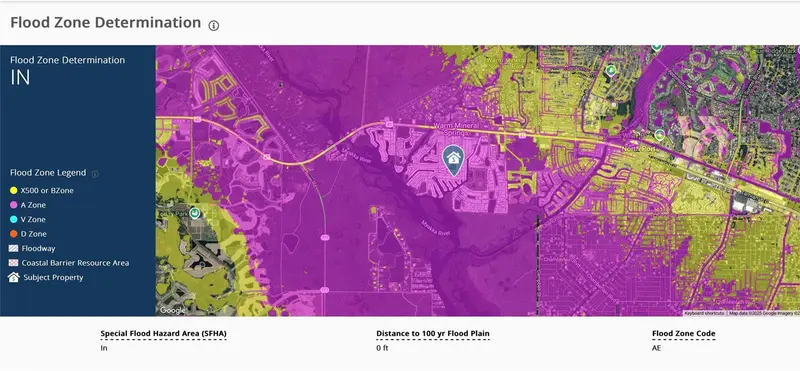Click the 'Subject Property' legend text
This screenshot has width=800, height=371.
[53, 278]
